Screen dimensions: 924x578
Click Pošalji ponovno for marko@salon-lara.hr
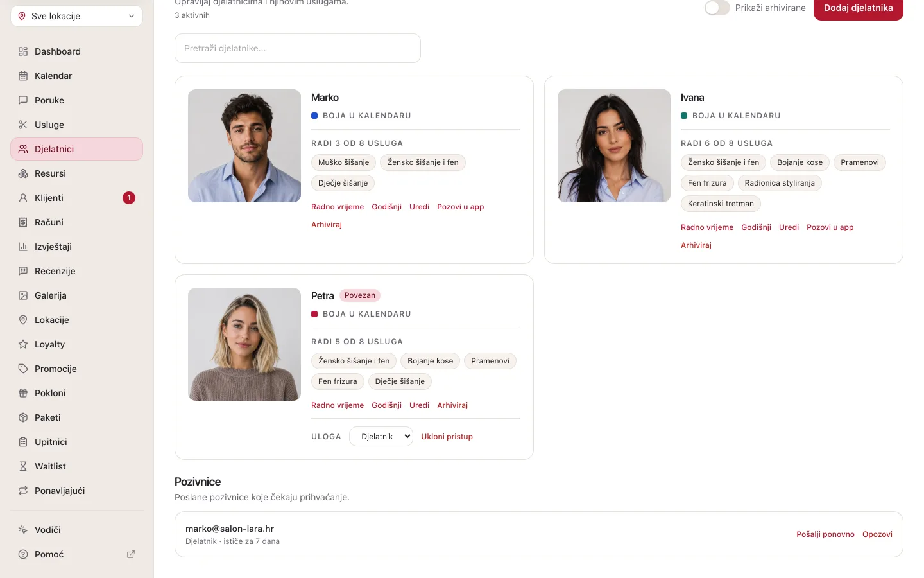pyautogui.click(x=825, y=534)
